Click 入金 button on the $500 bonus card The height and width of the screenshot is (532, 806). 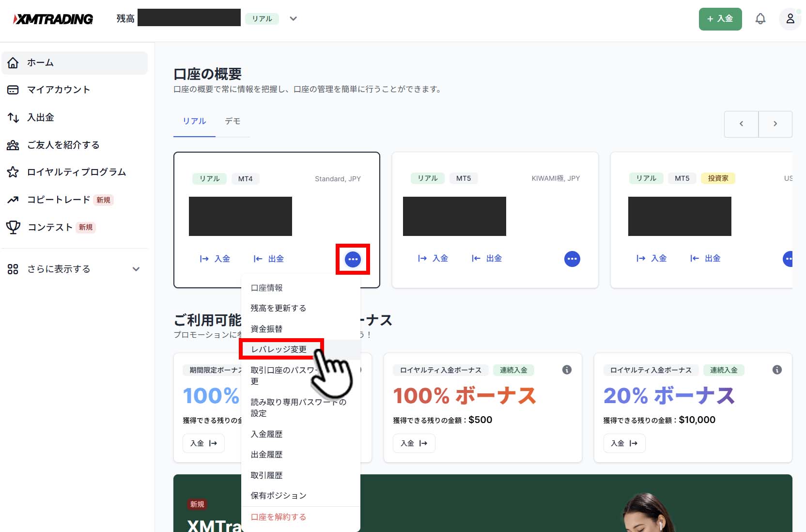[x=414, y=443]
